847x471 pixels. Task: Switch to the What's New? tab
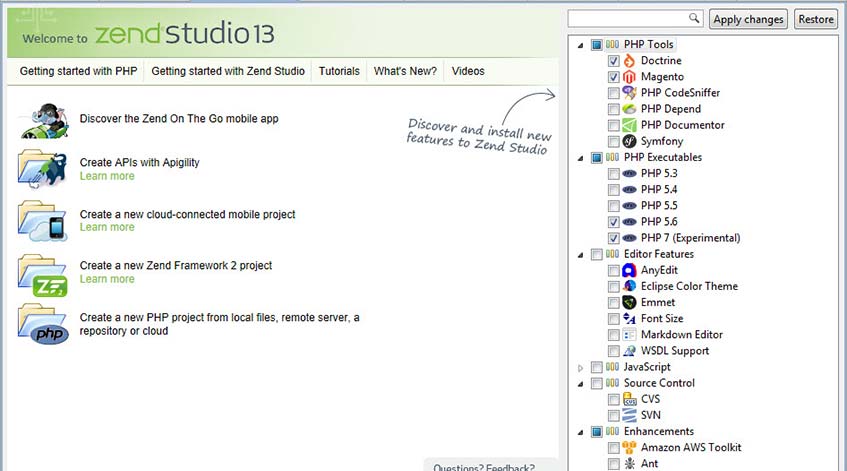click(404, 71)
